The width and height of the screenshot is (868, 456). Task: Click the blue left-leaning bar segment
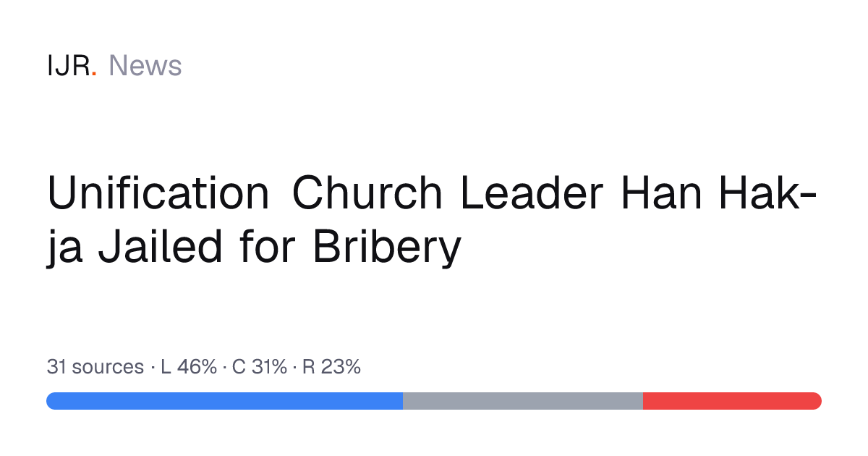tap(224, 401)
